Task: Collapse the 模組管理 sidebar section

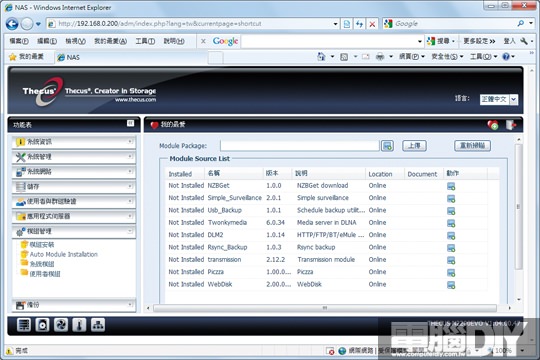Action: tap(74, 231)
